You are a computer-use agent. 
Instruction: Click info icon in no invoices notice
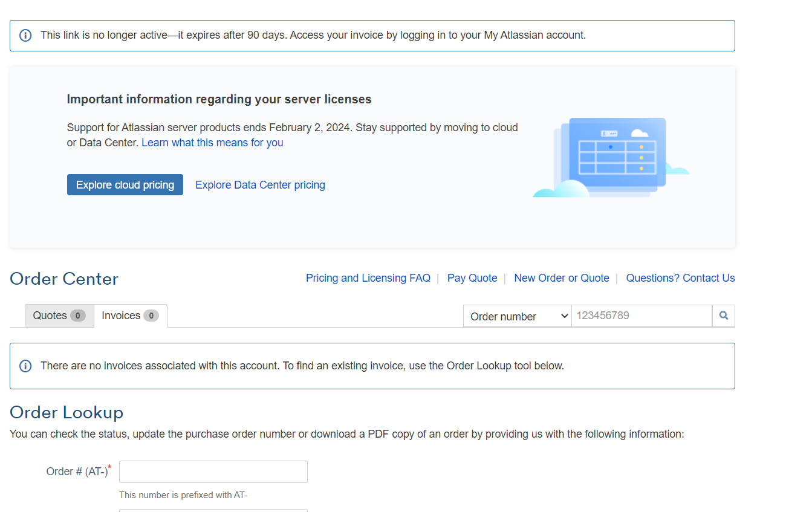(25, 366)
